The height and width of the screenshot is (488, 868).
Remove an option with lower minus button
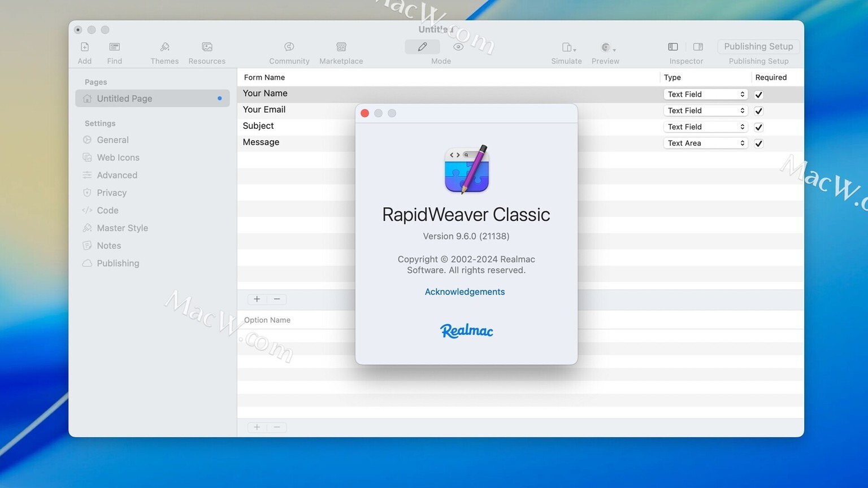(277, 428)
